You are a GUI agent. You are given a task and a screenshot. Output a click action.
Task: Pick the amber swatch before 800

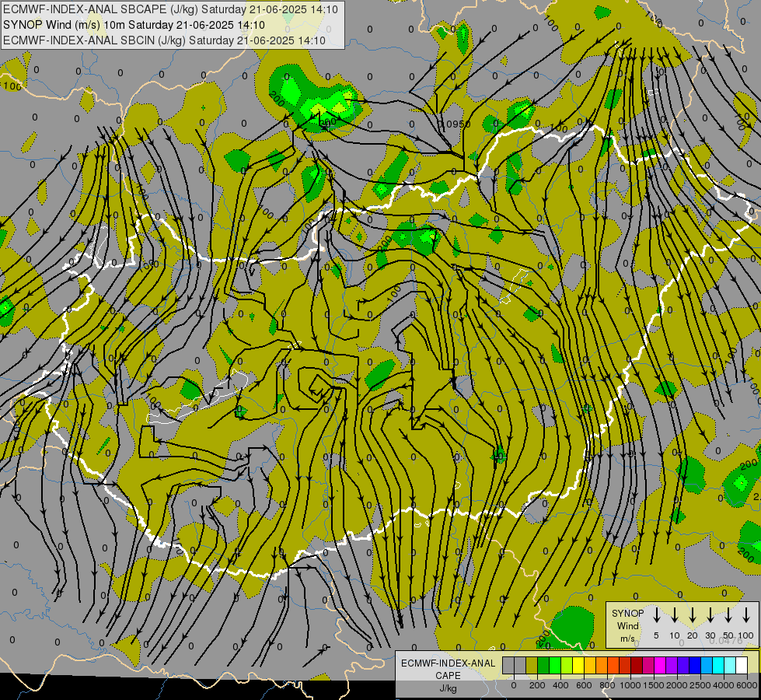[x=590, y=665]
